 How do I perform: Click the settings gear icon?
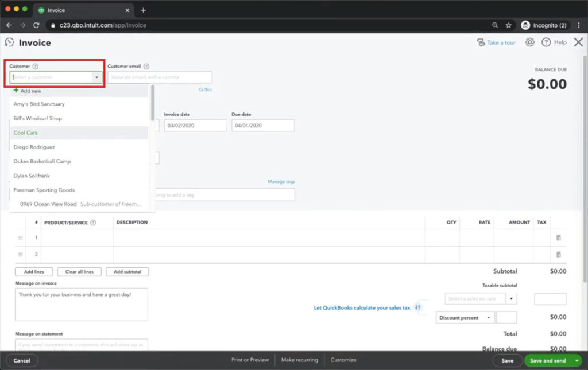click(530, 42)
